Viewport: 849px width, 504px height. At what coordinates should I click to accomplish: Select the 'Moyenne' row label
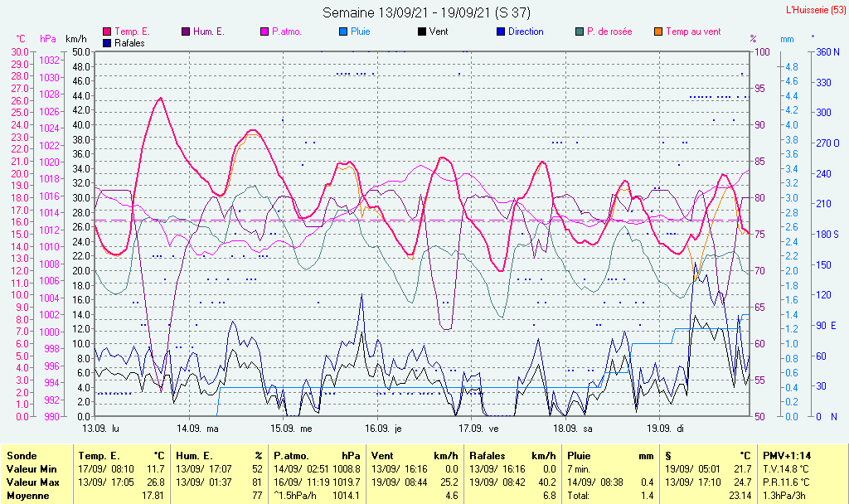tap(27, 496)
